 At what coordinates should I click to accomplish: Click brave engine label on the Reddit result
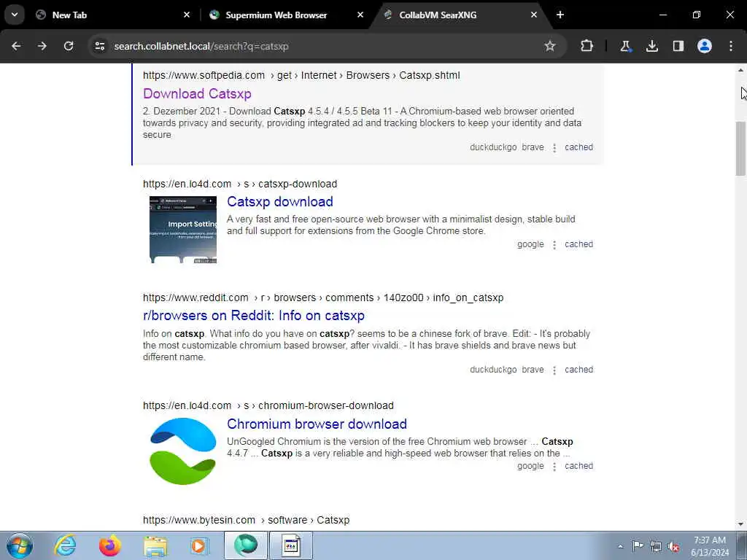coord(533,370)
